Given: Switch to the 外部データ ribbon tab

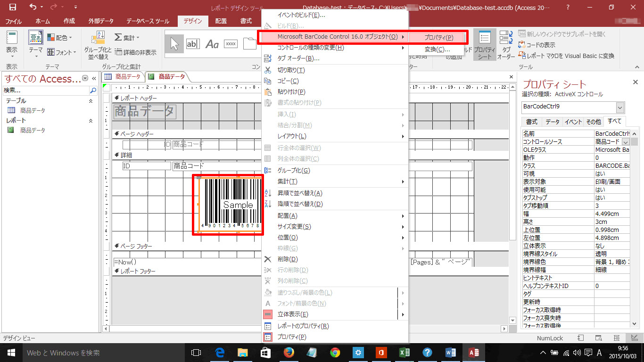Looking at the screenshot, I should [x=101, y=21].
